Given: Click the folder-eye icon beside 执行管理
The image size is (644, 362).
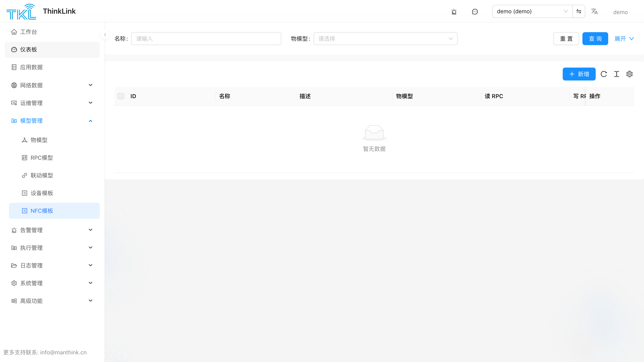Looking at the screenshot, I should tap(14, 248).
